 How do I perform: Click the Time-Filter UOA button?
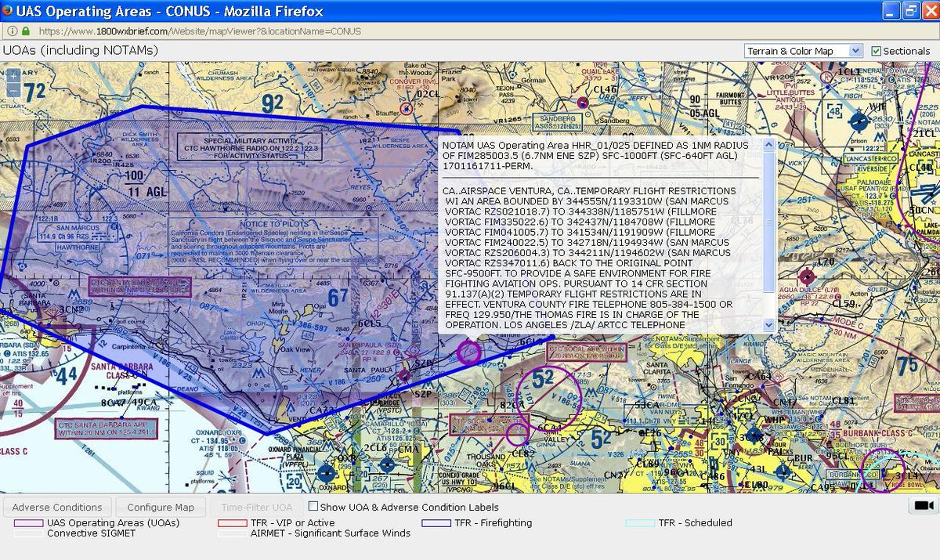tap(256, 507)
